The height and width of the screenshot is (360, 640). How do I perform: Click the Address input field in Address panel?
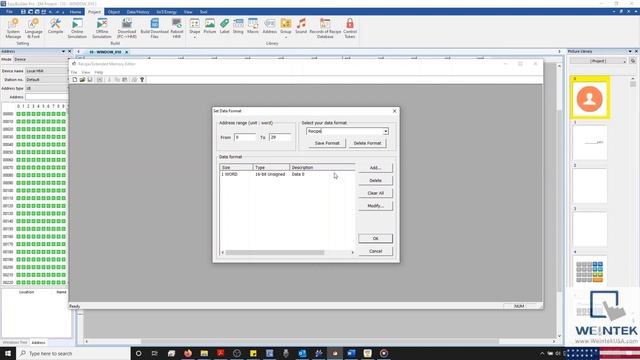[47, 97]
